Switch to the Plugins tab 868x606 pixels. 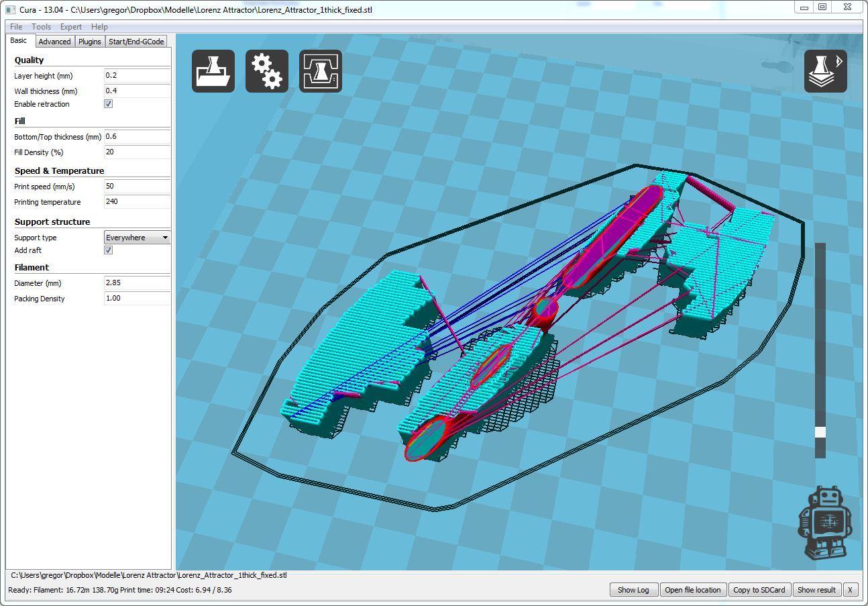coord(89,42)
